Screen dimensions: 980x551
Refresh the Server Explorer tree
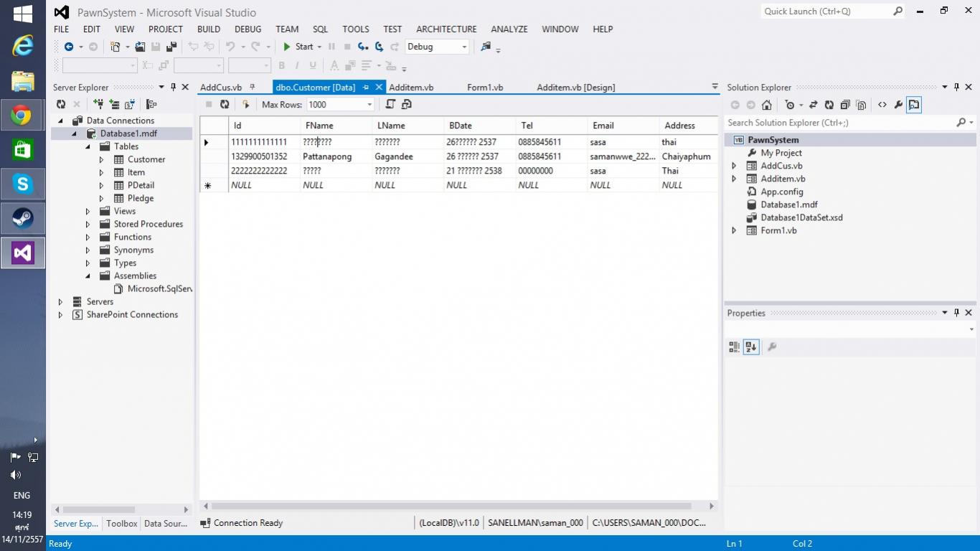[x=61, y=105]
